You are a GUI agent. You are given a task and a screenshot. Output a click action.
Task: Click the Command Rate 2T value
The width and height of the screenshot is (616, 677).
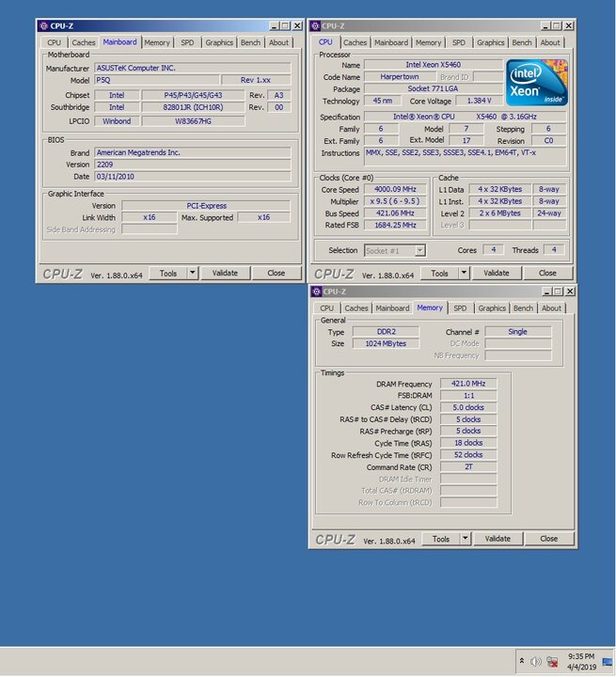(x=468, y=466)
